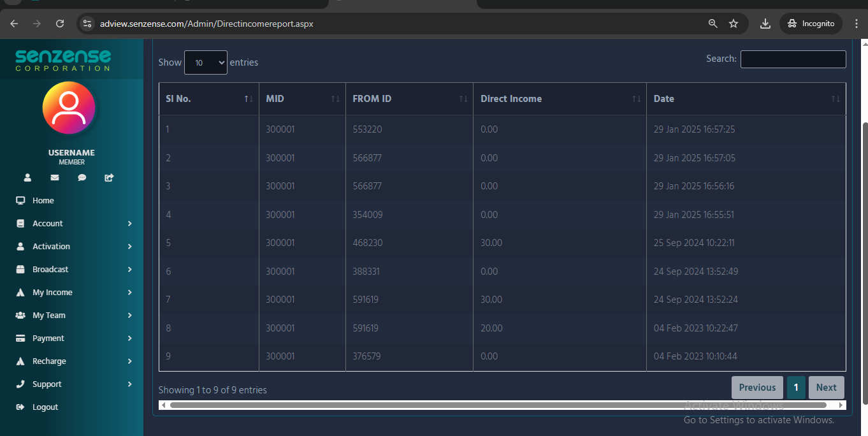Expand My Team submenu chevron
868x436 pixels.
129,315
